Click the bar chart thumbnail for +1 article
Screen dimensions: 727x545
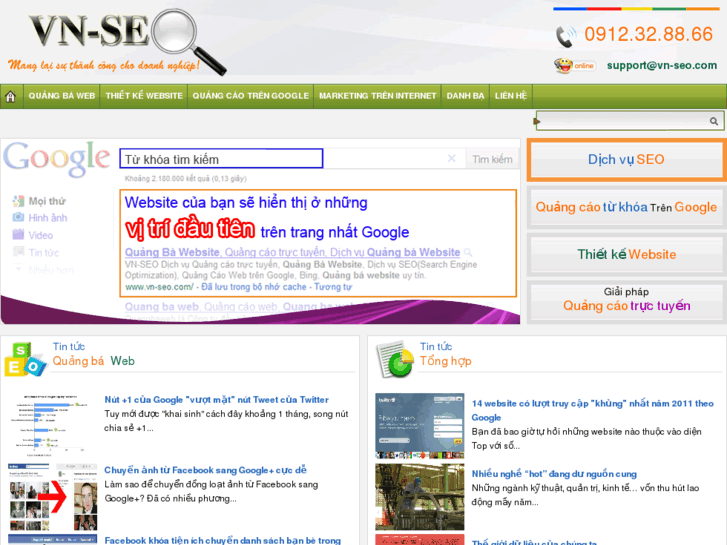coord(52,425)
